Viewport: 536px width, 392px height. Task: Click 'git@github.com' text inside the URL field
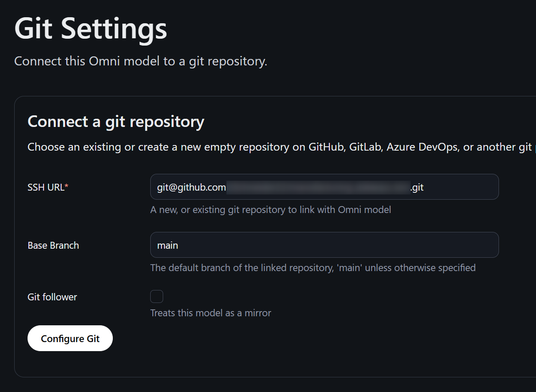click(x=191, y=187)
